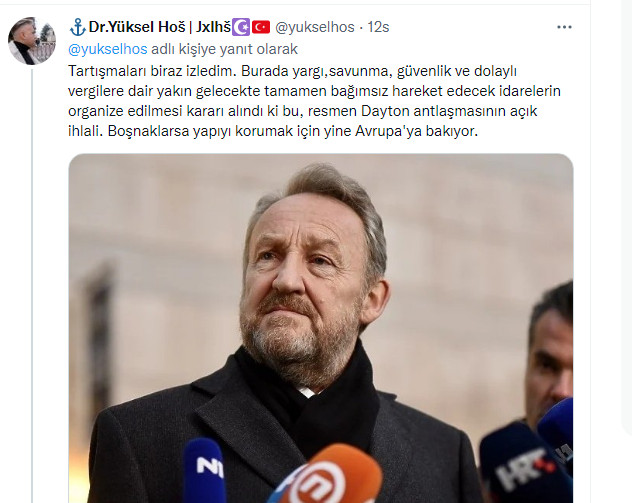This screenshot has height=503, width=632.
Task: Click the 'adlı kişiye yanıt olarak' reply label
Action: (224, 49)
